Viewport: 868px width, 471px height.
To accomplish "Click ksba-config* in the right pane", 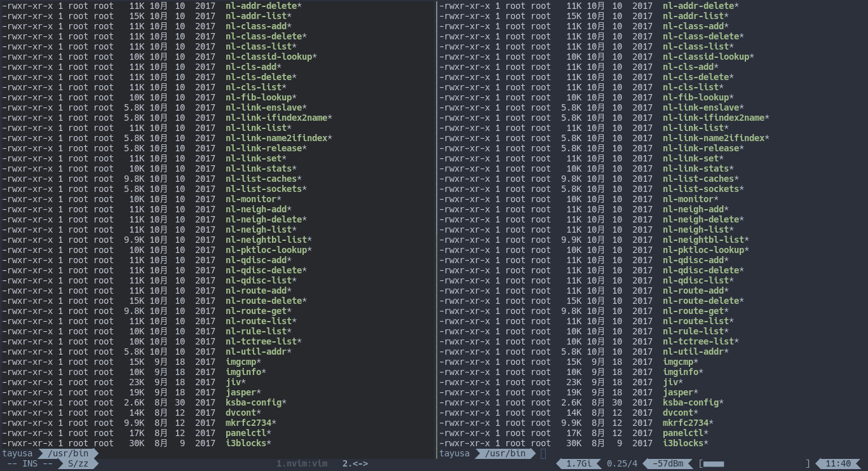I will [x=693, y=402].
